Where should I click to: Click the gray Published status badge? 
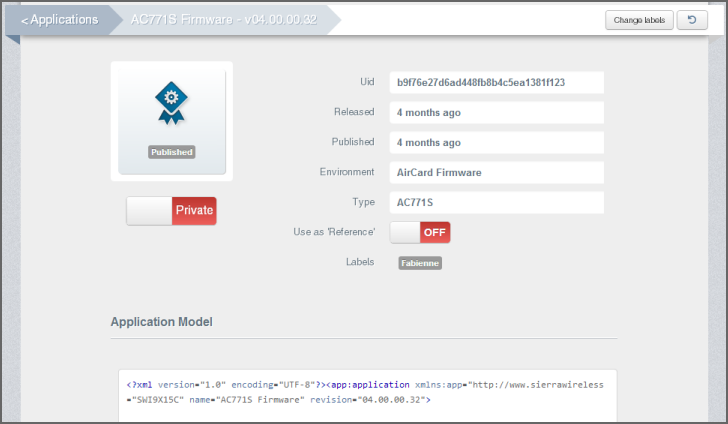click(x=172, y=153)
